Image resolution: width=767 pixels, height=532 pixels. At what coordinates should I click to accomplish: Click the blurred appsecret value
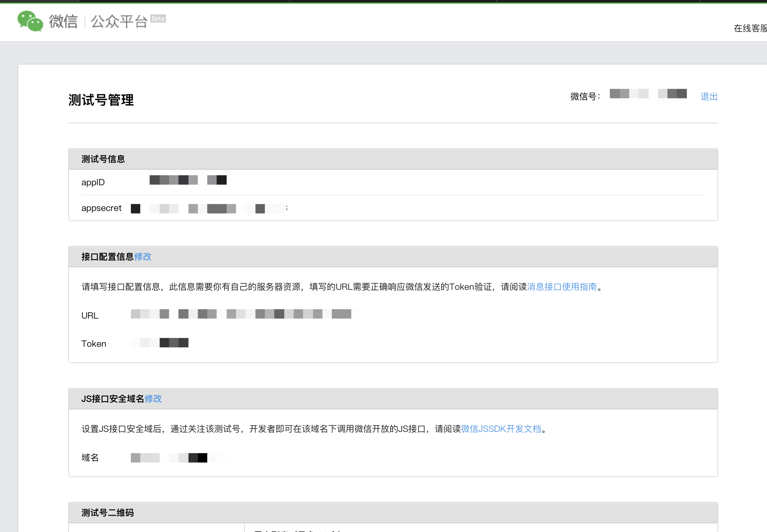[x=208, y=209]
